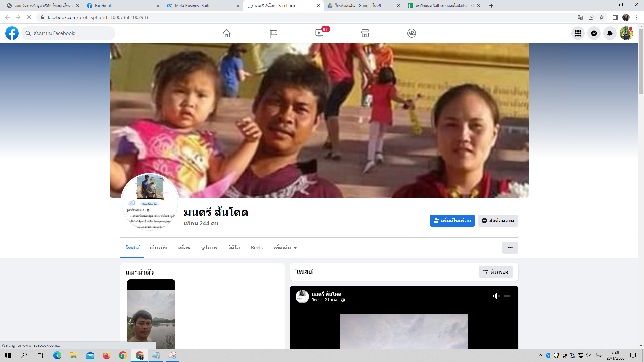Click the เพิ่มเป็นเพื่อน button
This screenshot has width=644, height=362.
tap(452, 221)
